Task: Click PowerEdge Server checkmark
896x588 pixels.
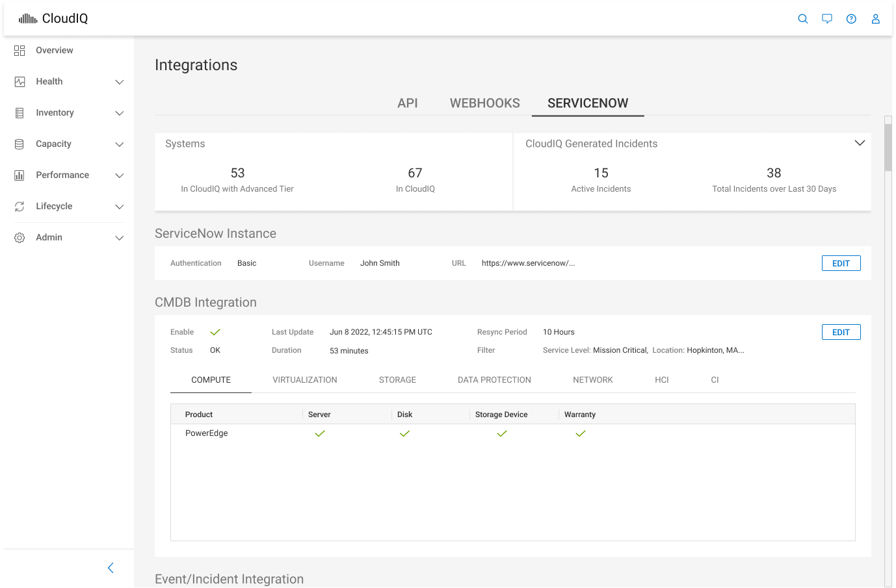Action: [x=320, y=433]
